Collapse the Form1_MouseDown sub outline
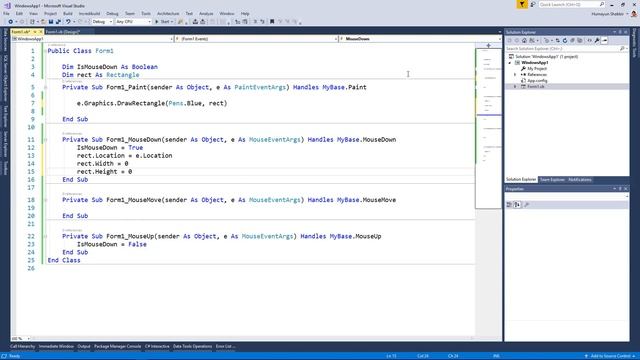640x360 pixels. point(45,140)
